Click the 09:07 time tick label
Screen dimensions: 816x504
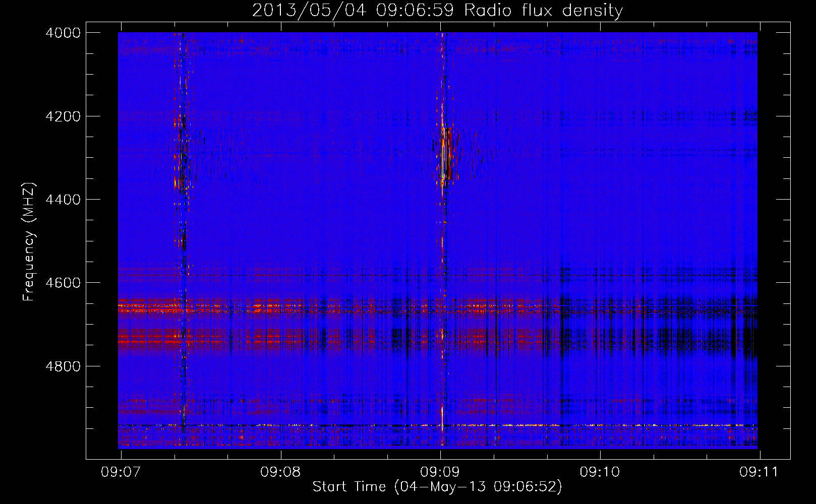click(x=121, y=472)
